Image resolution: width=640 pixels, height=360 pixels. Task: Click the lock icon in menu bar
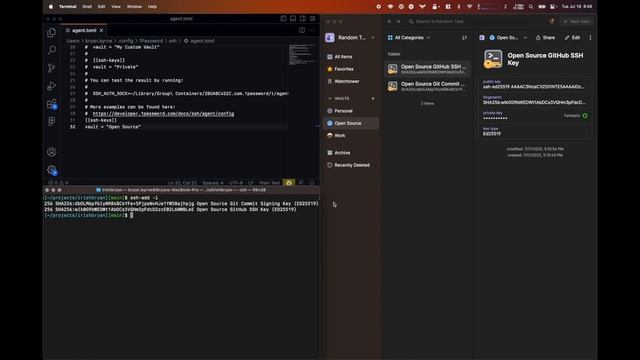point(435,7)
